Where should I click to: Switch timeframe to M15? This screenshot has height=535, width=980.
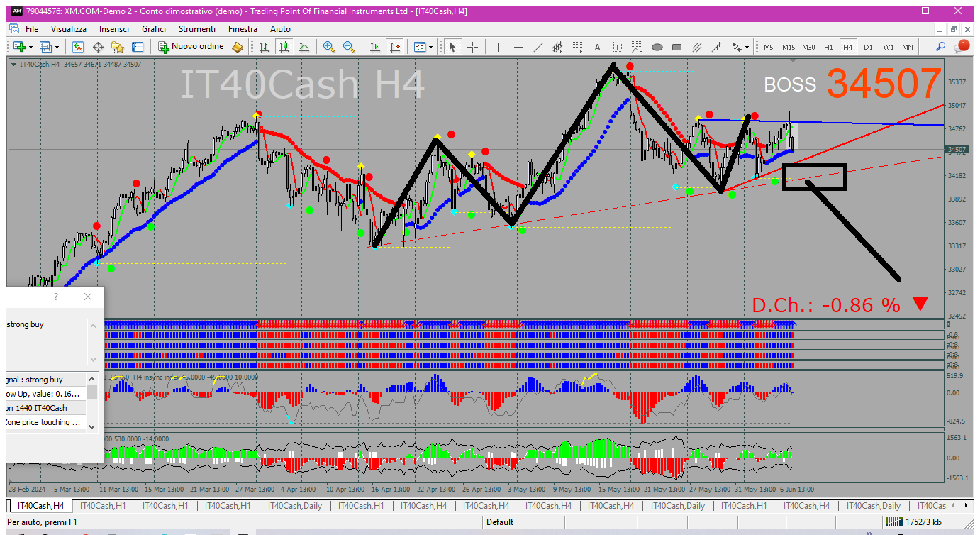click(x=789, y=47)
